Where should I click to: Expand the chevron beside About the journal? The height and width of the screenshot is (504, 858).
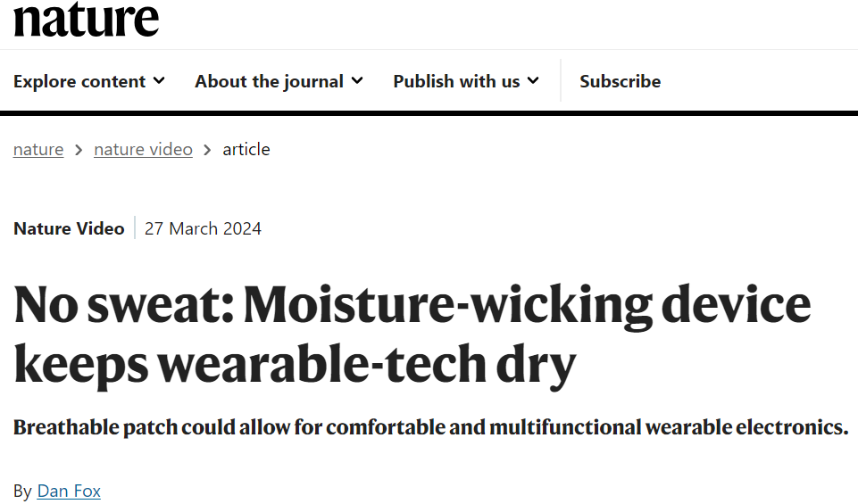[357, 81]
